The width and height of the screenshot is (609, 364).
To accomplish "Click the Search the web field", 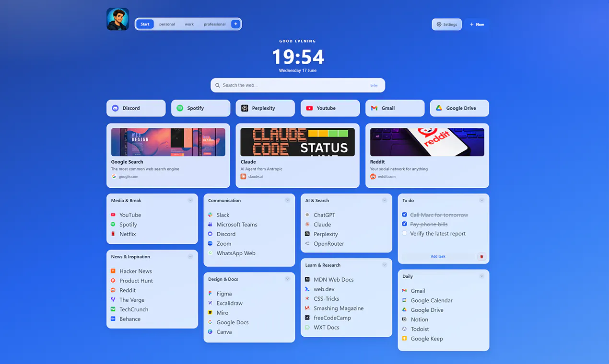I will [x=298, y=85].
